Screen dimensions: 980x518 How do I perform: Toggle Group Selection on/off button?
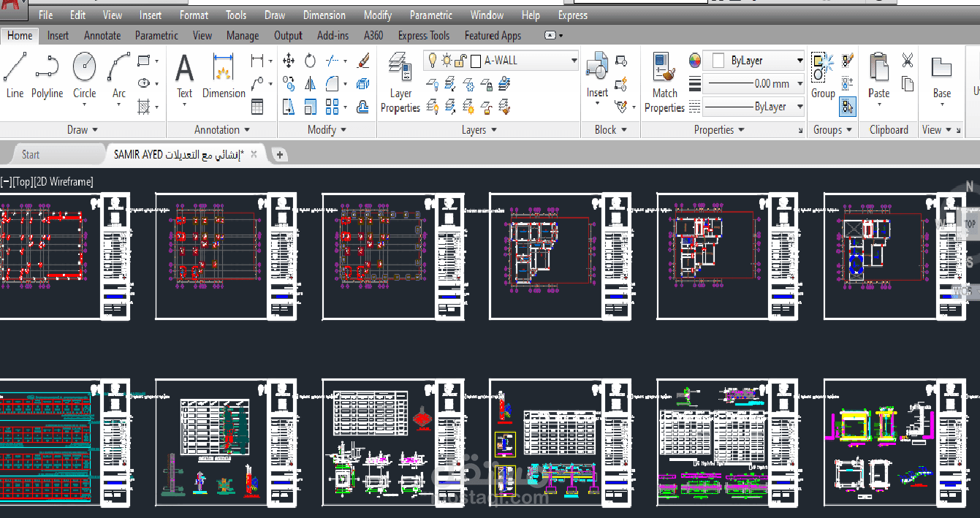[848, 107]
